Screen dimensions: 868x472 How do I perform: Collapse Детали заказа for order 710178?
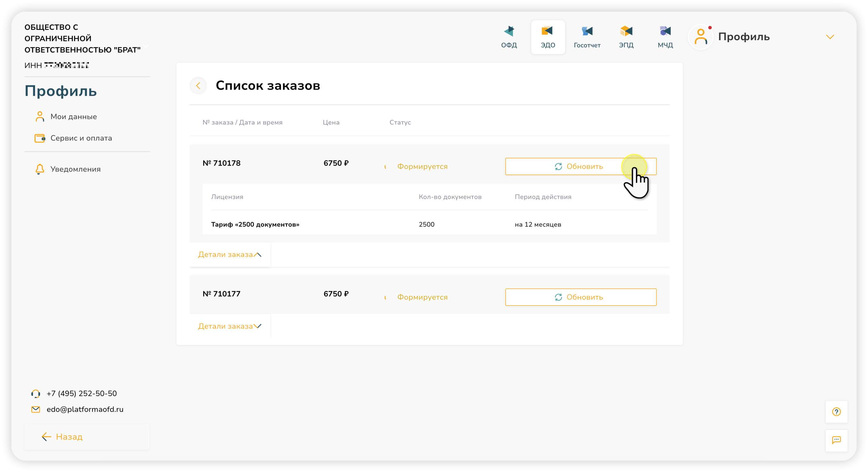click(x=229, y=255)
